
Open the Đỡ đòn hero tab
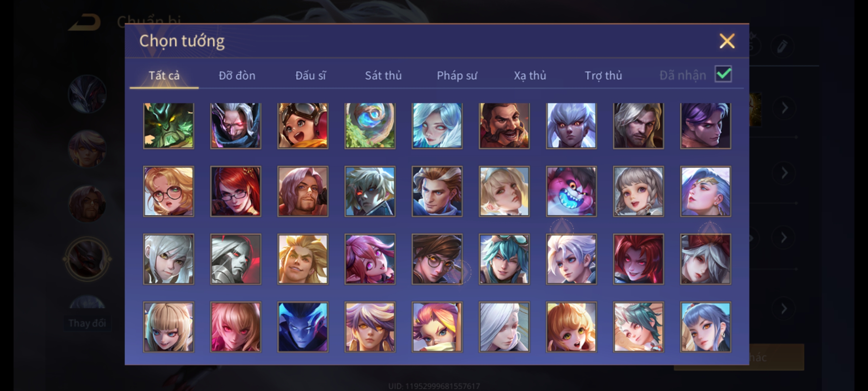(x=237, y=75)
